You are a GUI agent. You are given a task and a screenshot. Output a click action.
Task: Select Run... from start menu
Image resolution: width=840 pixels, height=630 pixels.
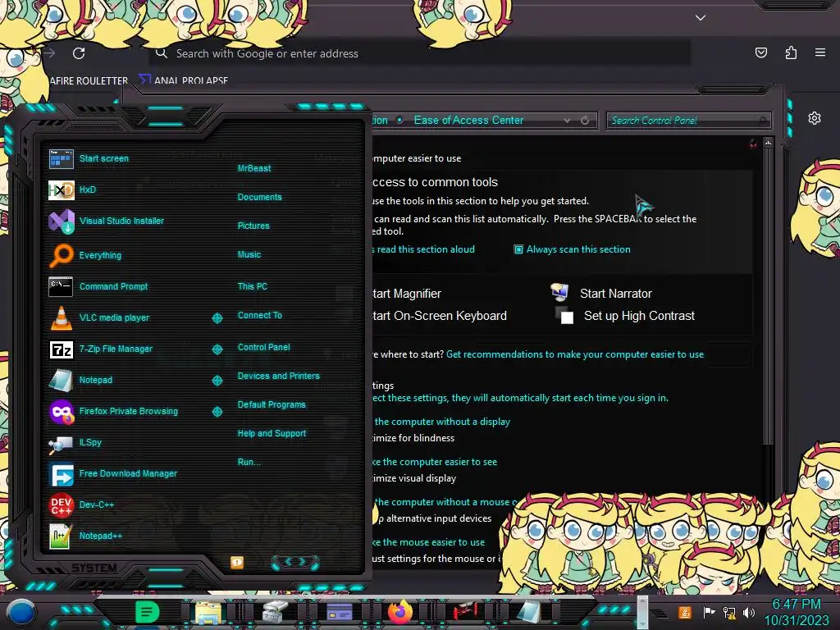click(x=249, y=463)
